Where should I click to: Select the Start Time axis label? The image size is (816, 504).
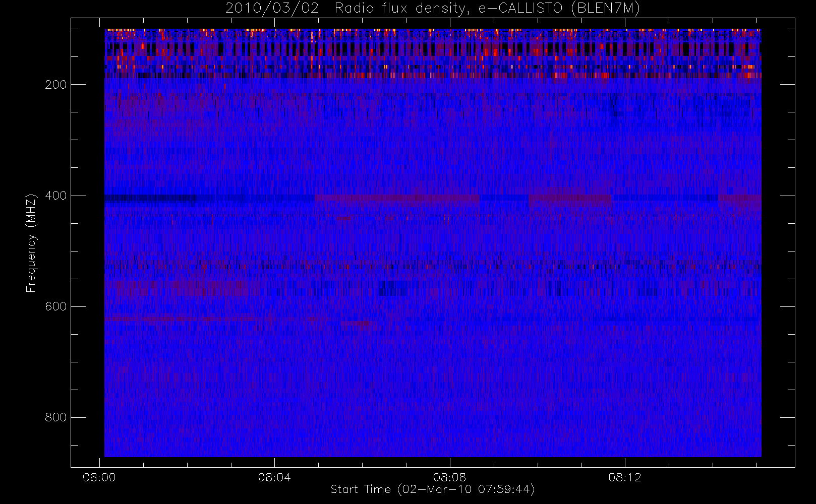pyautogui.click(x=433, y=489)
